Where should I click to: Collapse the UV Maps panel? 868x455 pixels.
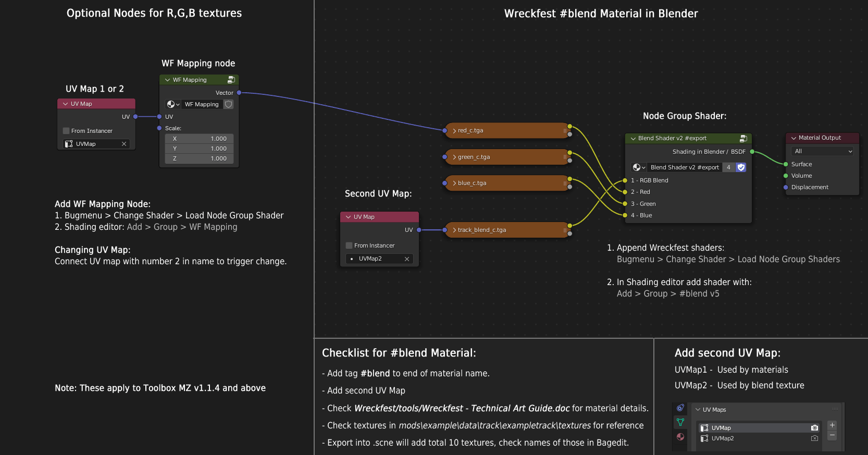(x=698, y=410)
